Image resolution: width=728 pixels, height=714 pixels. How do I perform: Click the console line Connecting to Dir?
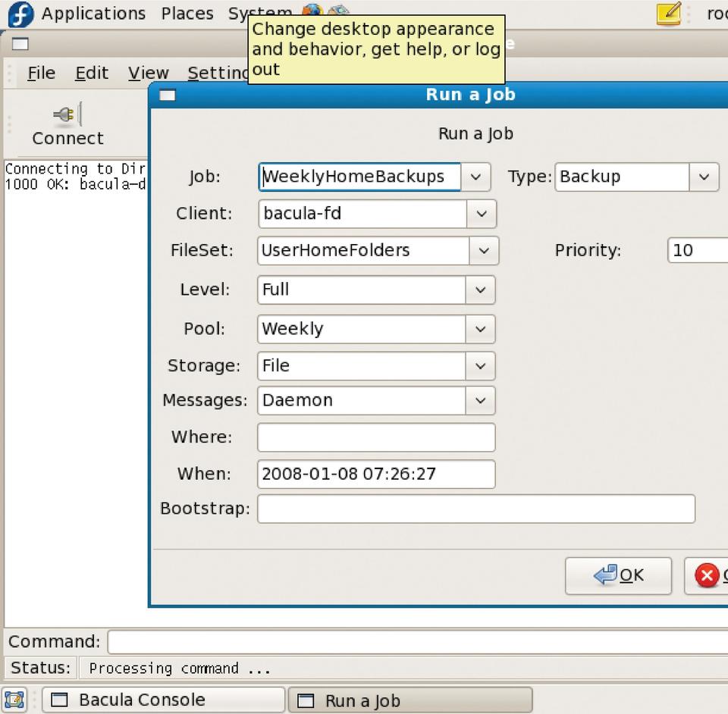pyautogui.click(x=76, y=168)
